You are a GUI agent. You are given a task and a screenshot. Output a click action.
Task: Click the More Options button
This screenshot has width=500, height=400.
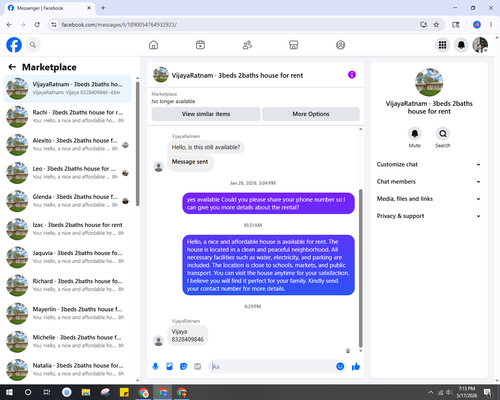311,114
